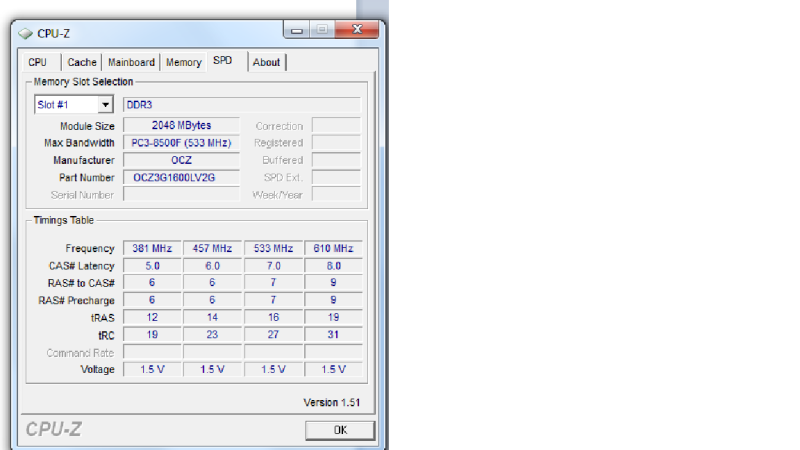Viewport: 800px width, 450px height.
Task: Click the OK button
Action: pyautogui.click(x=340, y=430)
